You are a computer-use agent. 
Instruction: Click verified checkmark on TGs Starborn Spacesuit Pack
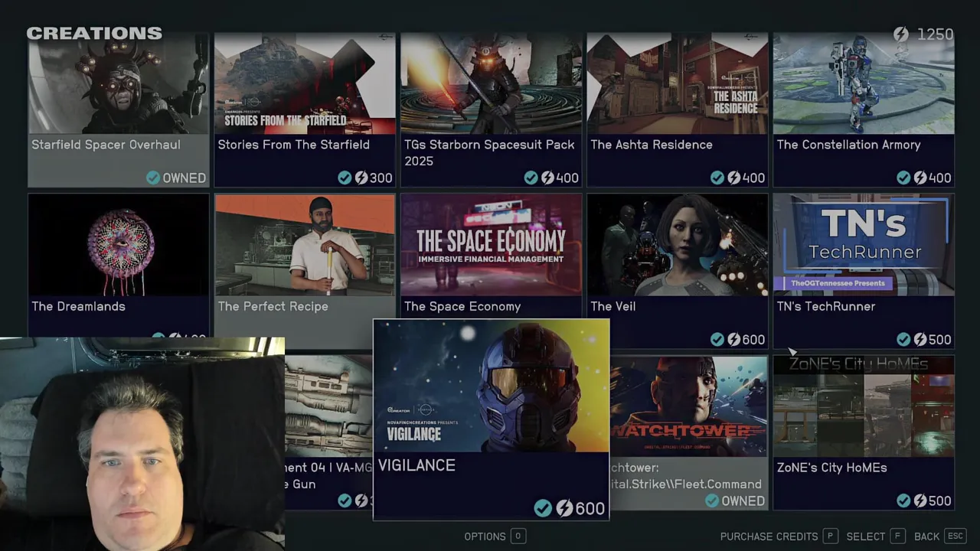(531, 178)
